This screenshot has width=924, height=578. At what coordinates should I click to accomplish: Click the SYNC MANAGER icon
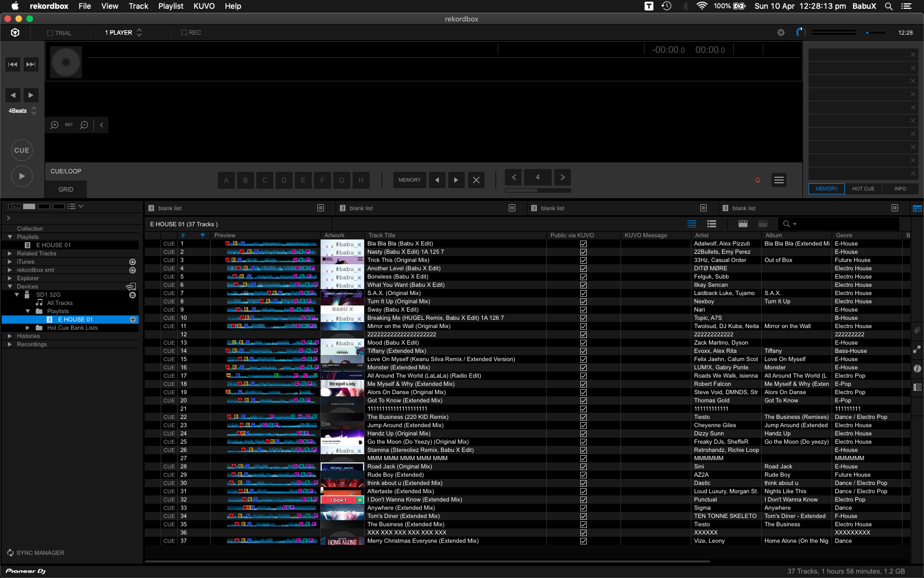click(10, 553)
